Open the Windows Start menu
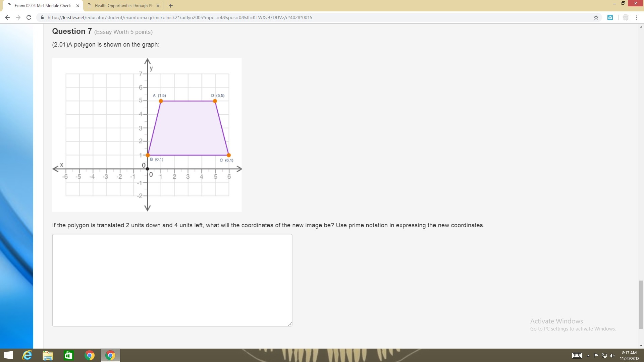 pyautogui.click(x=8, y=355)
